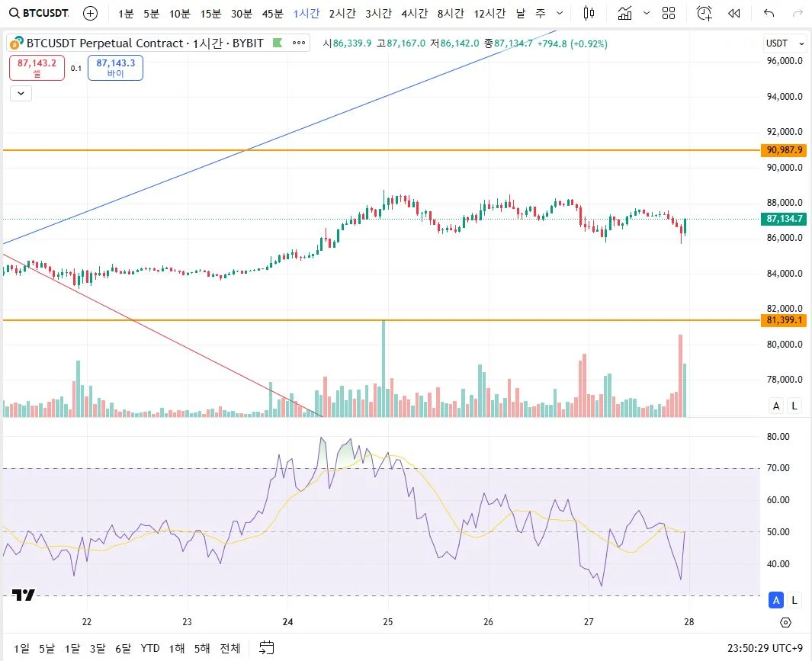This screenshot has height=661, width=812.
Task: Create an alert with the clock-plus icon
Action: click(x=704, y=14)
